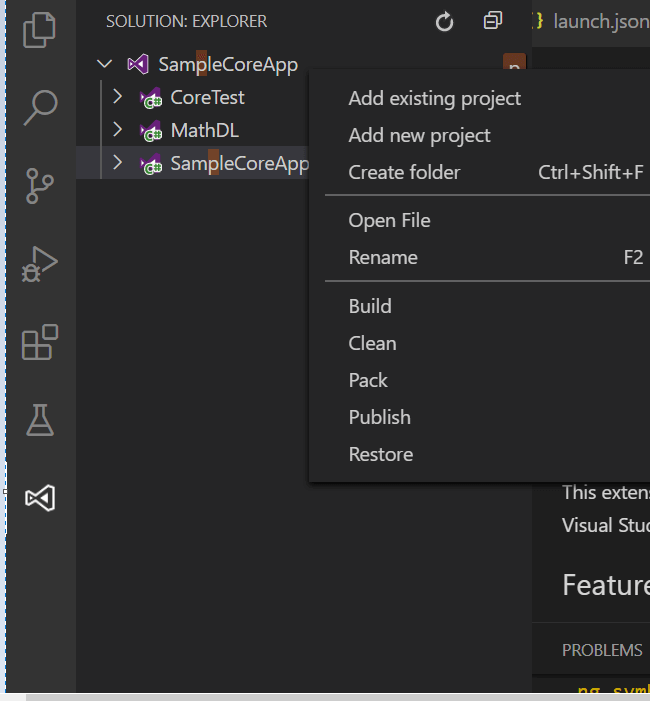
Task: Open the Source Control view
Action: pos(39,185)
